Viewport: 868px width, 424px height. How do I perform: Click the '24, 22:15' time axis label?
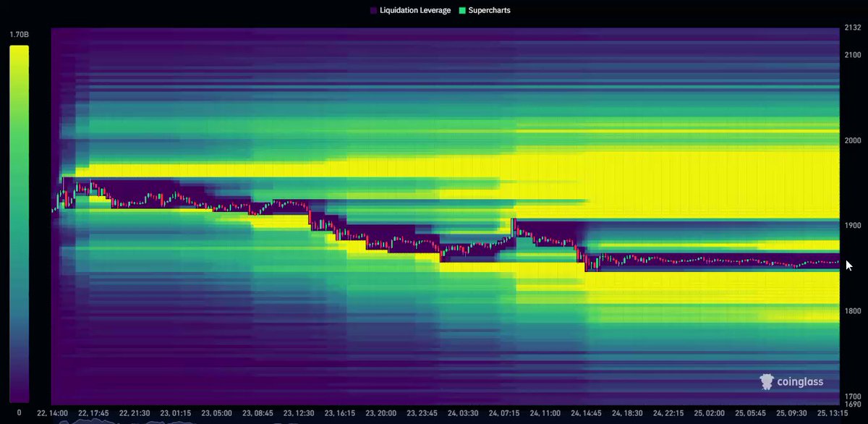point(670,413)
